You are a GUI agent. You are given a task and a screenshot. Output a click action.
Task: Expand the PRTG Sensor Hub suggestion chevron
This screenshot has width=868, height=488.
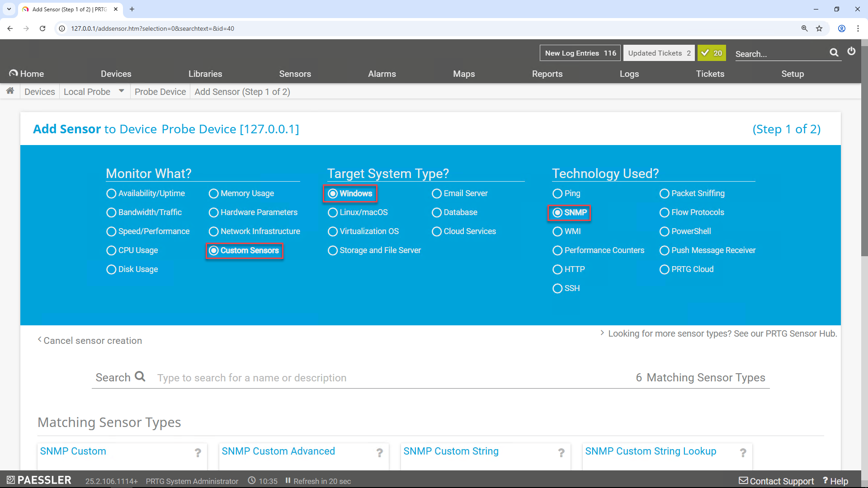[x=602, y=333]
